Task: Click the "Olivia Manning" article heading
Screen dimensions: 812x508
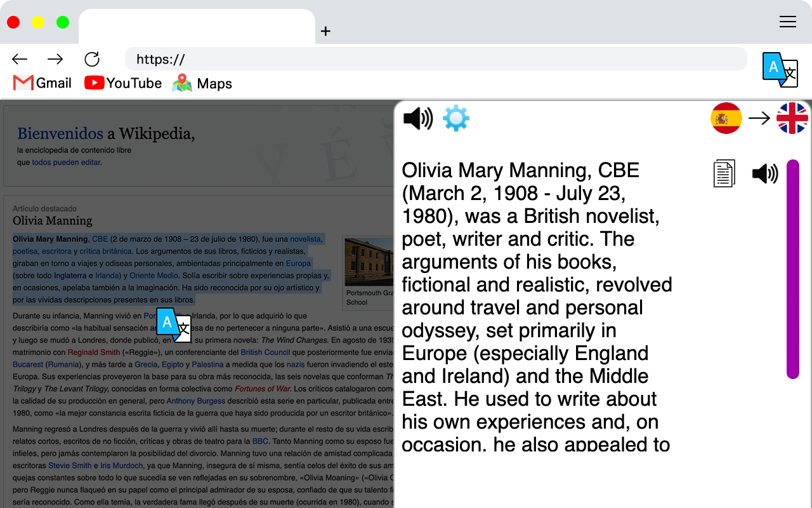Action: [x=53, y=221]
